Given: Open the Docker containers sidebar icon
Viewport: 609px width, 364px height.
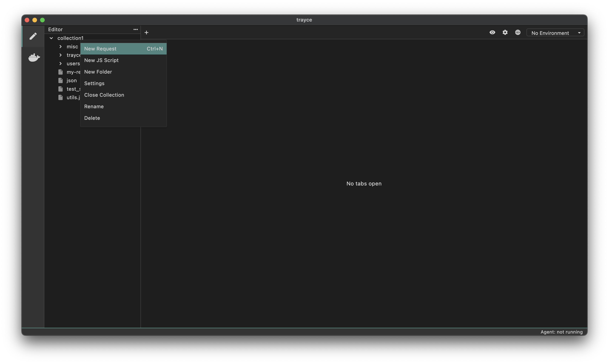Looking at the screenshot, I should tap(34, 58).
